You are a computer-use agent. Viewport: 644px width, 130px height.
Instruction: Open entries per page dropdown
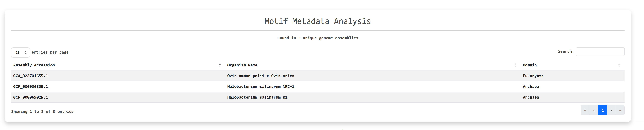click(20, 53)
